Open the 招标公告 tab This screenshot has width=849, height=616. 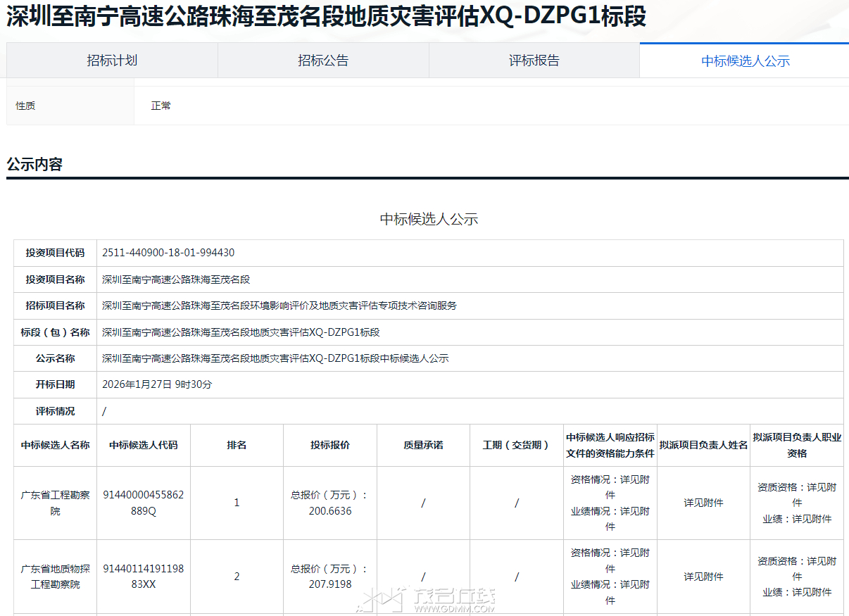click(323, 61)
